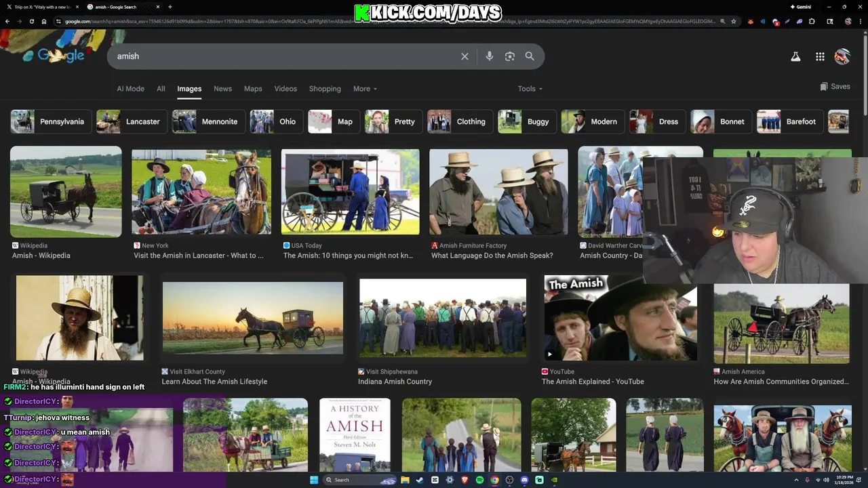
Task: Click the address bar URL
Action: (x=390, y=21)
